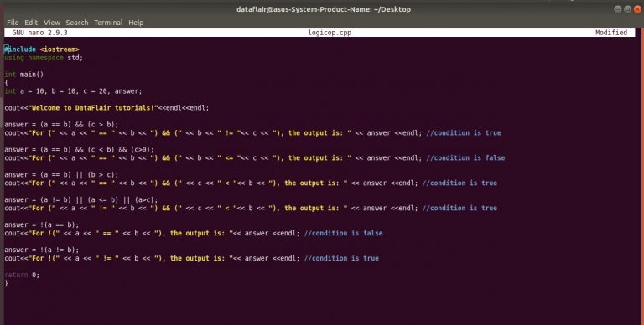Viewport: 644px width, 325px height.
Task: Click the '//condition is false' comment on the <= line
Action: click(x=465, y=158)
